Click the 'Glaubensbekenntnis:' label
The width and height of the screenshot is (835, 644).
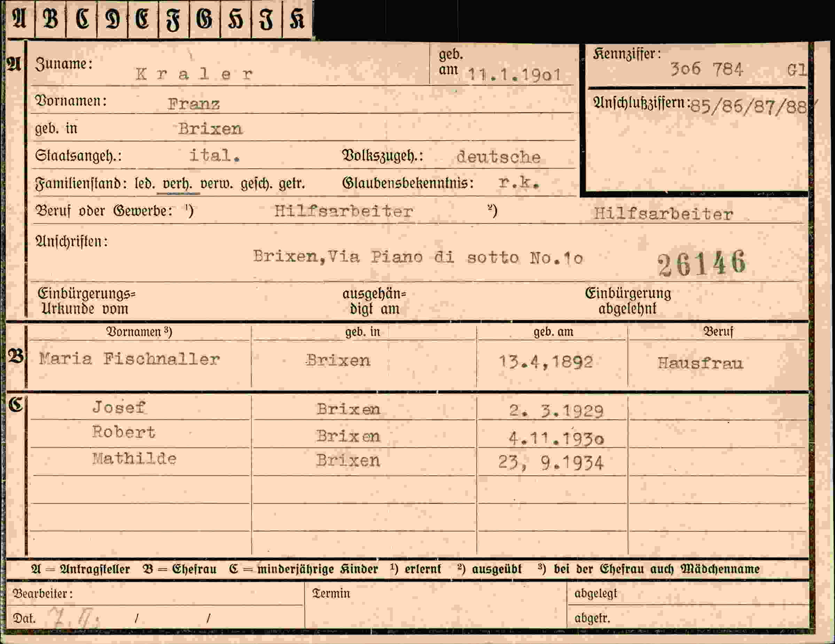click(x=408, y=183)
